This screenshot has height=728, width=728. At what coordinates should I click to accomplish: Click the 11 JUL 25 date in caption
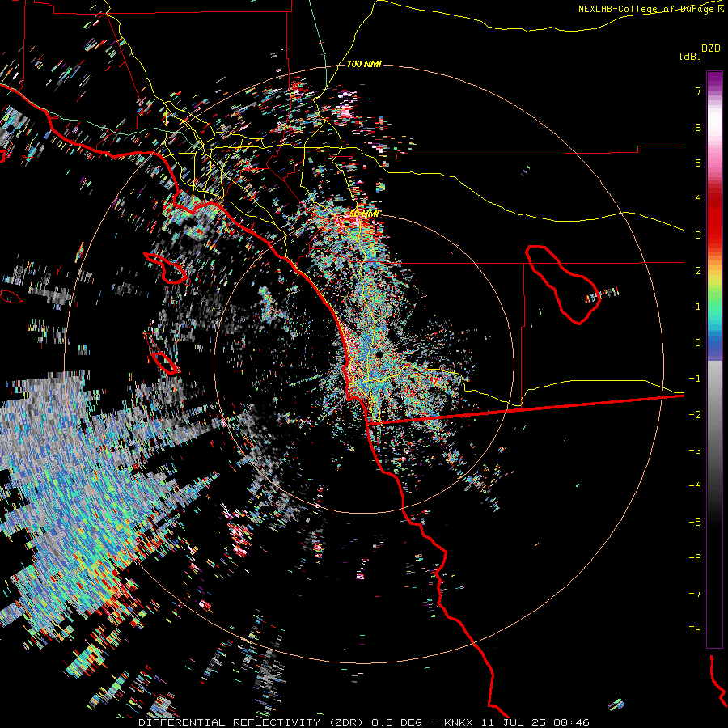516,722
